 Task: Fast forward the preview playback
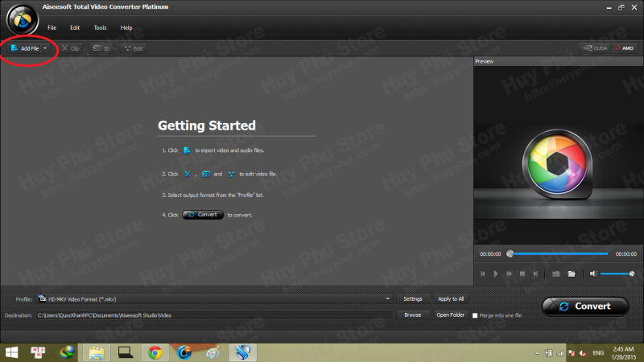tap(509, 274)
